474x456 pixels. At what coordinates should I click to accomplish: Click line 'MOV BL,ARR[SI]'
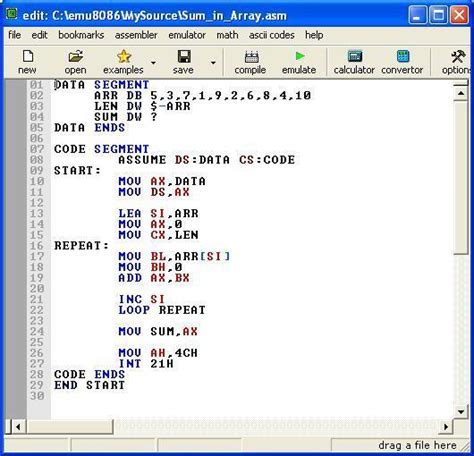[174, 256]
